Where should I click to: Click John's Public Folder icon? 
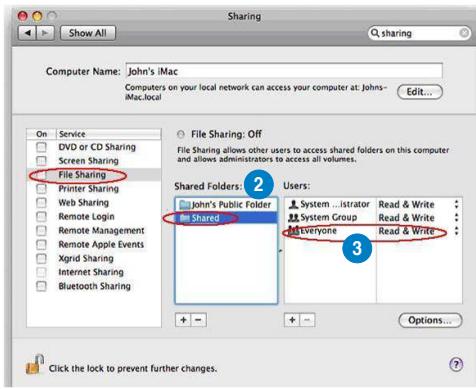[x=185, y=205]
